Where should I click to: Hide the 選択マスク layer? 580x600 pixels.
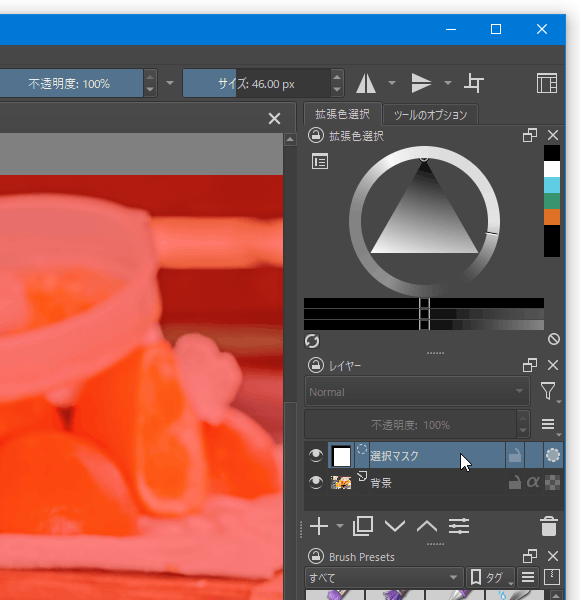[x=316, y=455]
